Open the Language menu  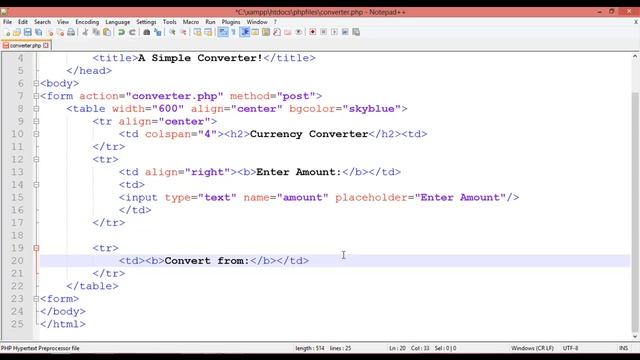click(x=118, y=22)
